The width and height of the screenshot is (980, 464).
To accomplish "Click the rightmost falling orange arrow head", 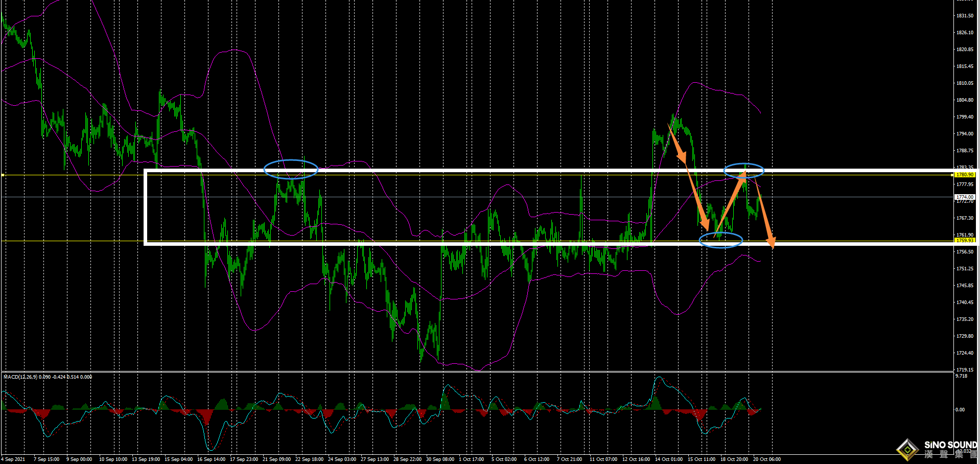I will pos(771,242).
